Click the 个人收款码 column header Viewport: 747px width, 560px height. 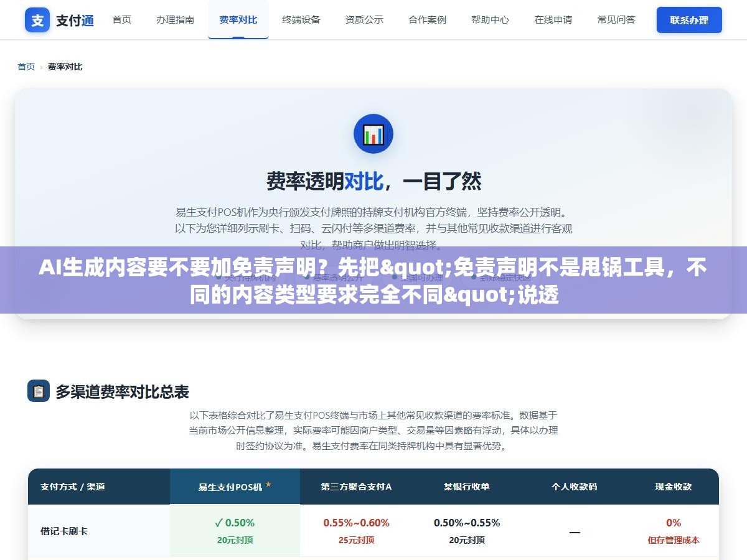pos(574,487)
